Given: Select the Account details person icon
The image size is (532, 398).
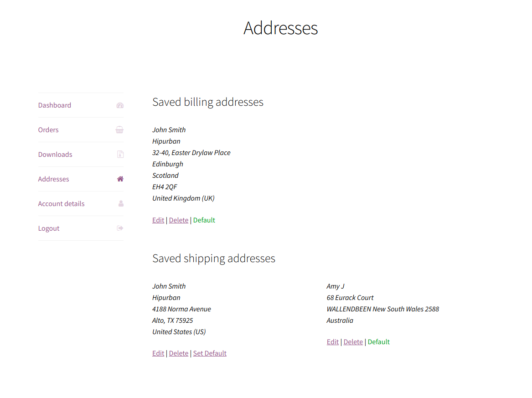Looking at the screenshot, I should click(119, 203).
